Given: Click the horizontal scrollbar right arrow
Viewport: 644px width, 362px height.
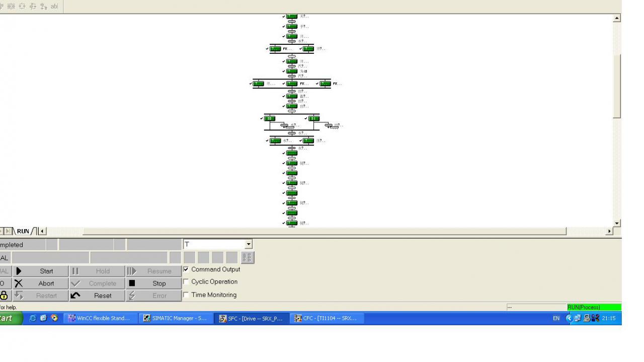Looking at the screenshot, I should (609, 231).
